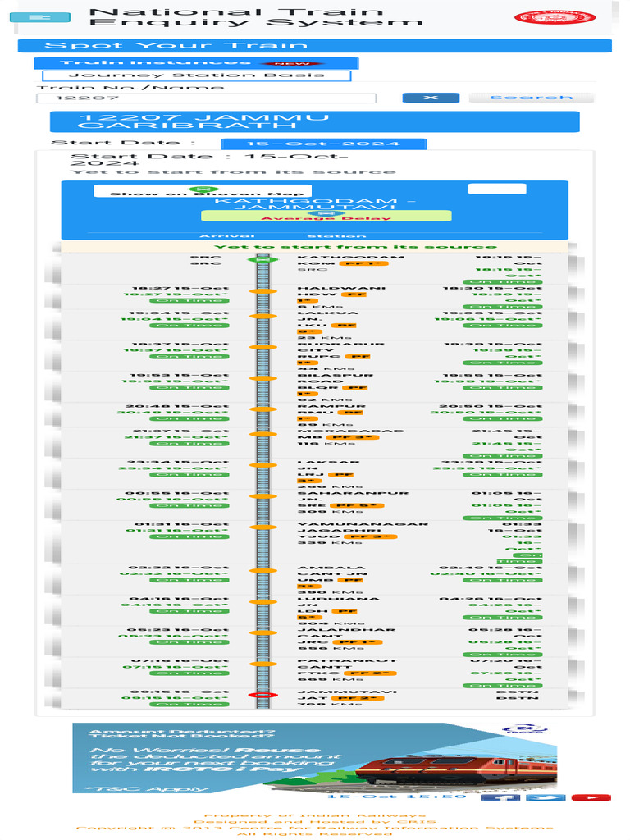This screenshot has width=630, height=840.
Task: Click the Train No./Name input field
Action: (x=206, y=98)
